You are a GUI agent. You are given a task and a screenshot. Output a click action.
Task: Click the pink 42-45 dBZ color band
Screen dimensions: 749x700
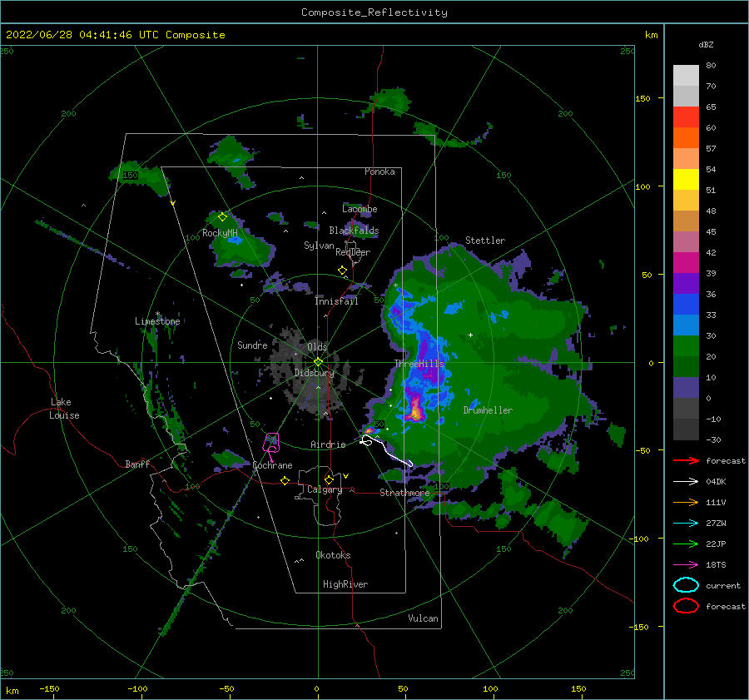(686, 241)
